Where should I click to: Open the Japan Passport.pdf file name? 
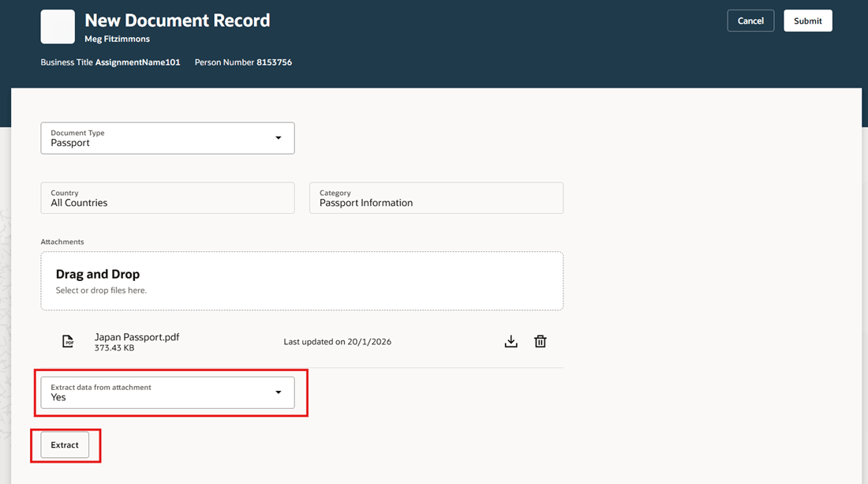pyautogui.click(x=137, y=336)
